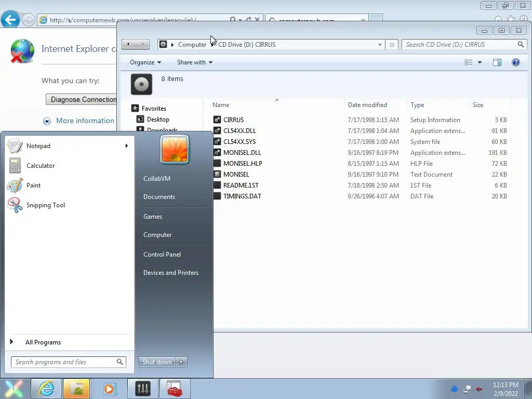Click the Computer breadcrumb in the address bar
This screenshot has height=399, width=532.
pyautogui.click(x=192, y=45)
